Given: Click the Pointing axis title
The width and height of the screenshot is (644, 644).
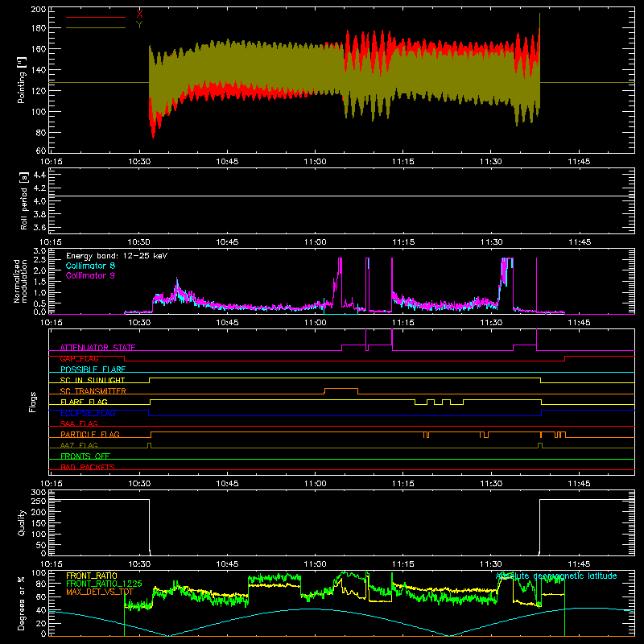Looking at the screenshot, I should tap(21, 80).
